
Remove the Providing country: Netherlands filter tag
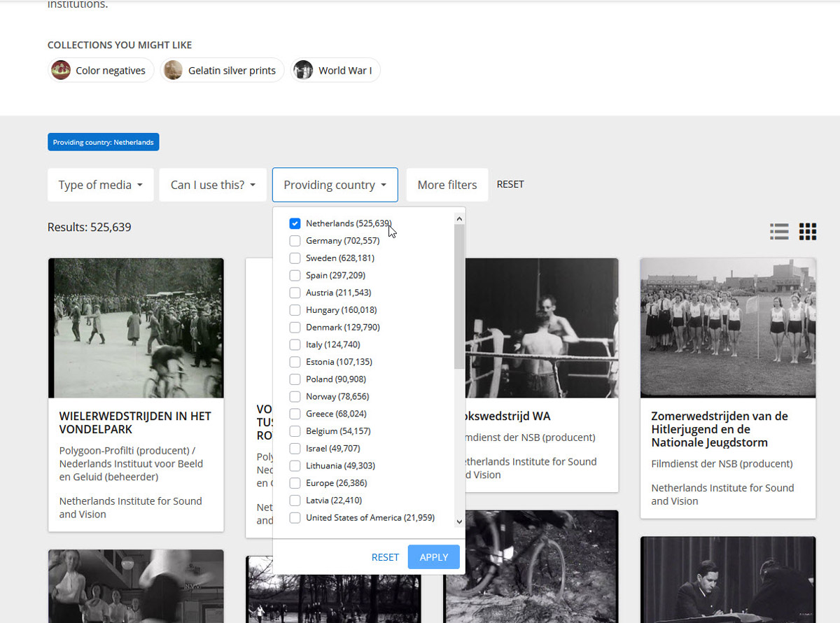tap(104, 142)
